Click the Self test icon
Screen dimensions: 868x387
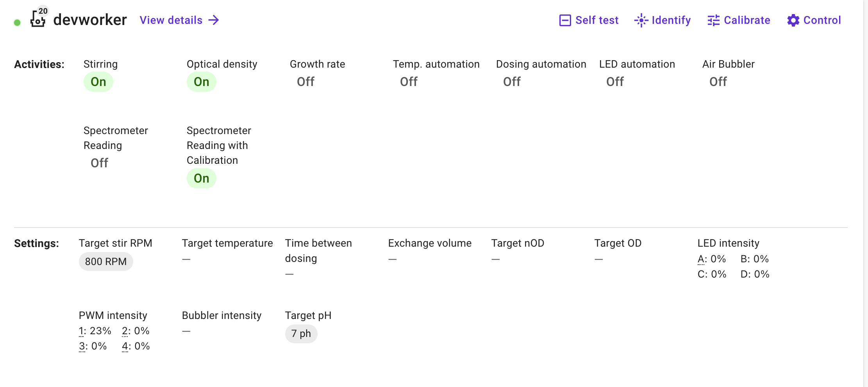[x=565, y=20]
